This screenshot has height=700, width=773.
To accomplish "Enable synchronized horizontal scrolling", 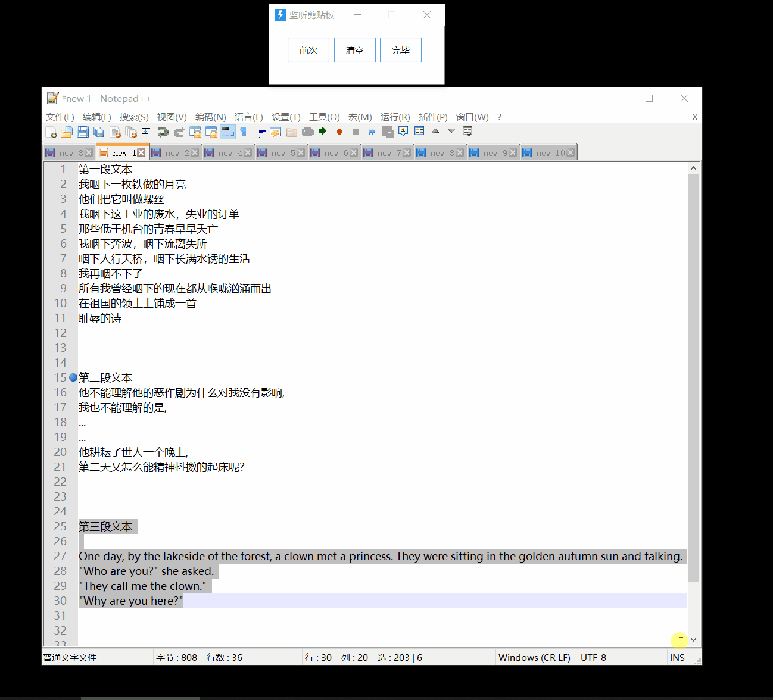I will click(211, 132).
